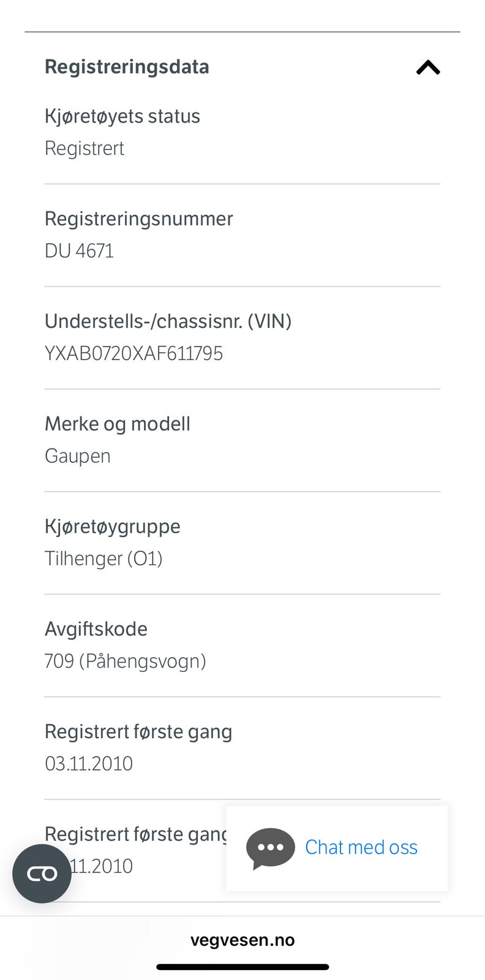Screen dimensions: 485x980
Task: Tap the Kjøretøyets status label
Action: [x=122, y=116]
